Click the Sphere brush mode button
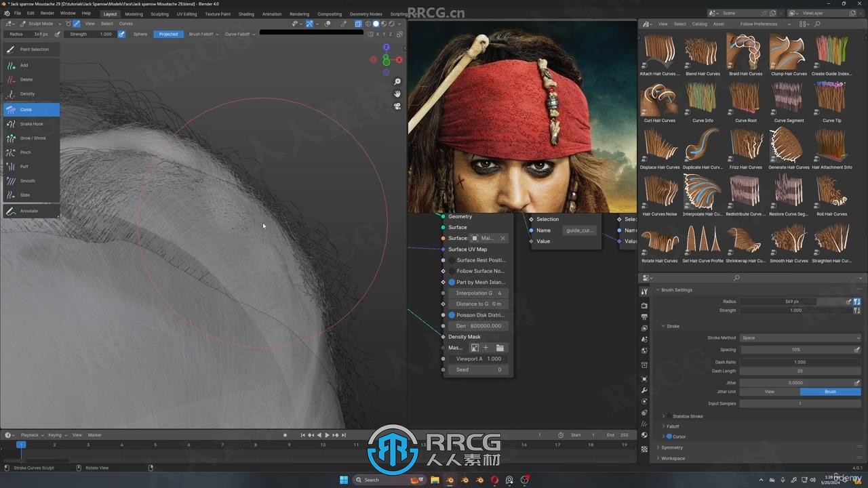868x488 pixels. point(140,34)
